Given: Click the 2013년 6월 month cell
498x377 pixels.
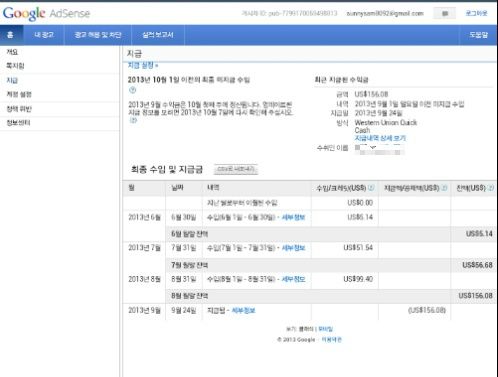Looking at the screenshot, I should [x=144, y=217].
